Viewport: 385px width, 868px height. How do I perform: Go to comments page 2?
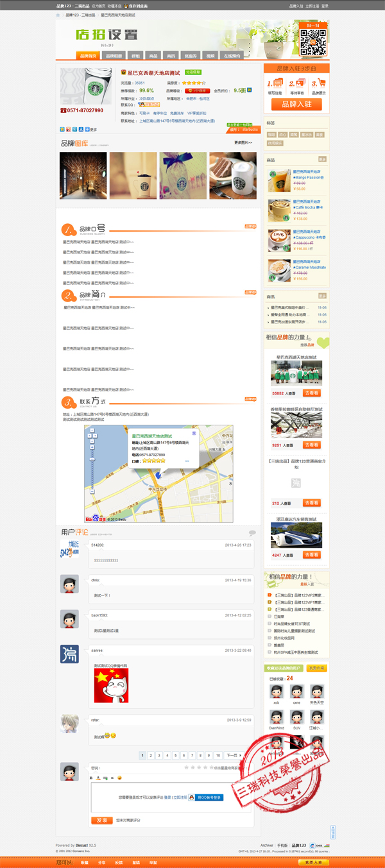tap(151, 756)
